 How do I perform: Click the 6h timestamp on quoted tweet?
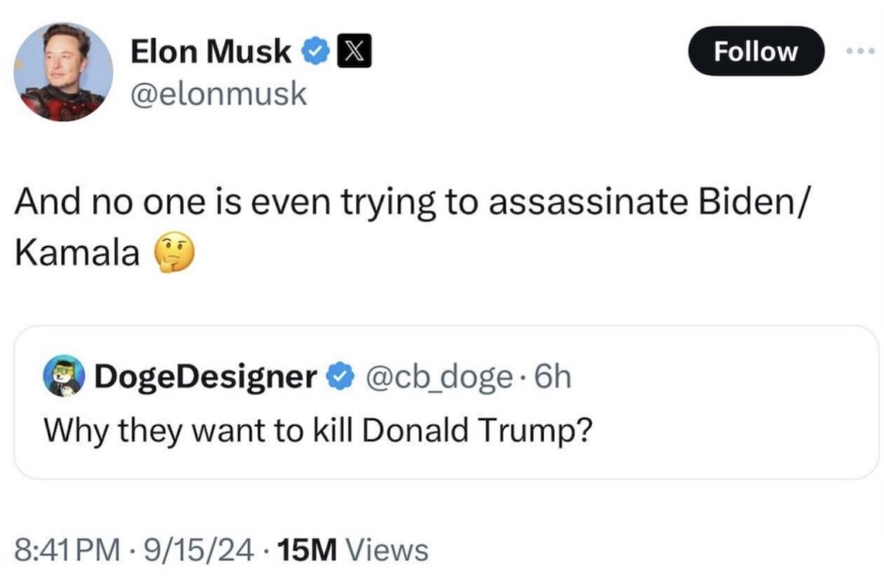coord(552,376)
